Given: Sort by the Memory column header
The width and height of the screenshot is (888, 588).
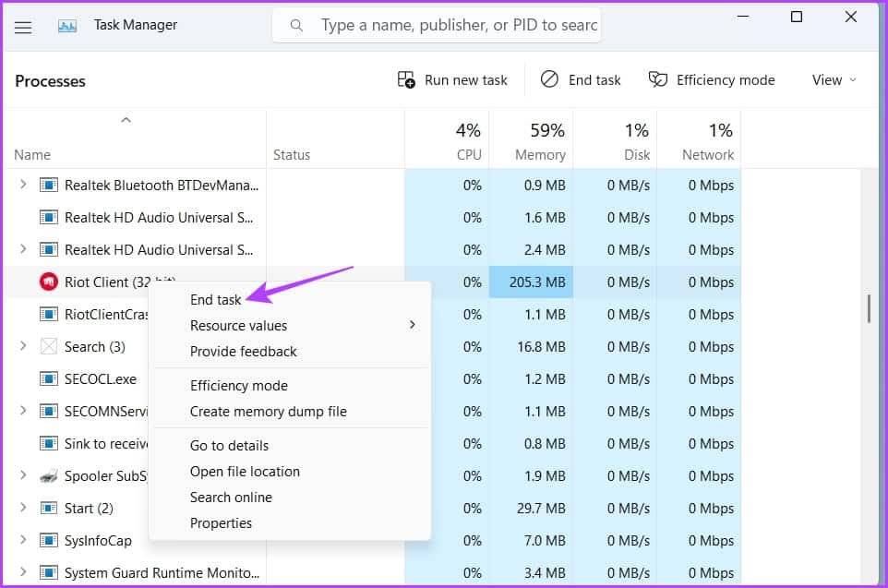Looking at the screenshot, I should (531, 140).
